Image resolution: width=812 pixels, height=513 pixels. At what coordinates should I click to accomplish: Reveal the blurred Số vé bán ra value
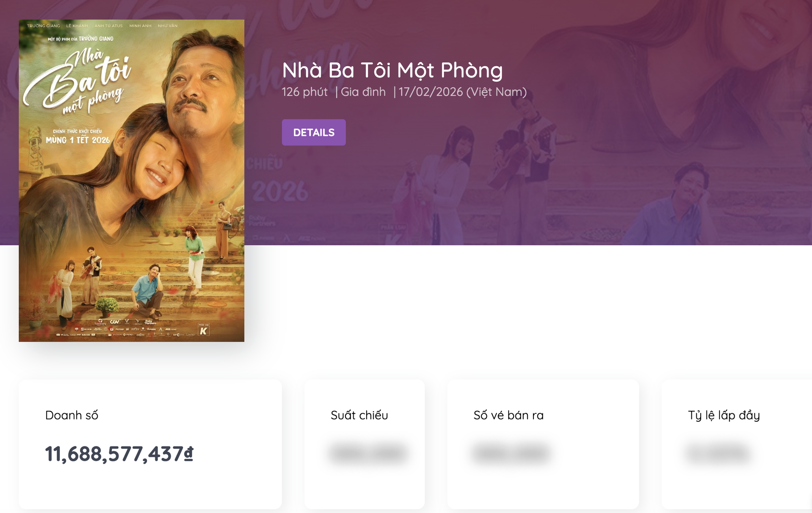click(x=512, y=453)
